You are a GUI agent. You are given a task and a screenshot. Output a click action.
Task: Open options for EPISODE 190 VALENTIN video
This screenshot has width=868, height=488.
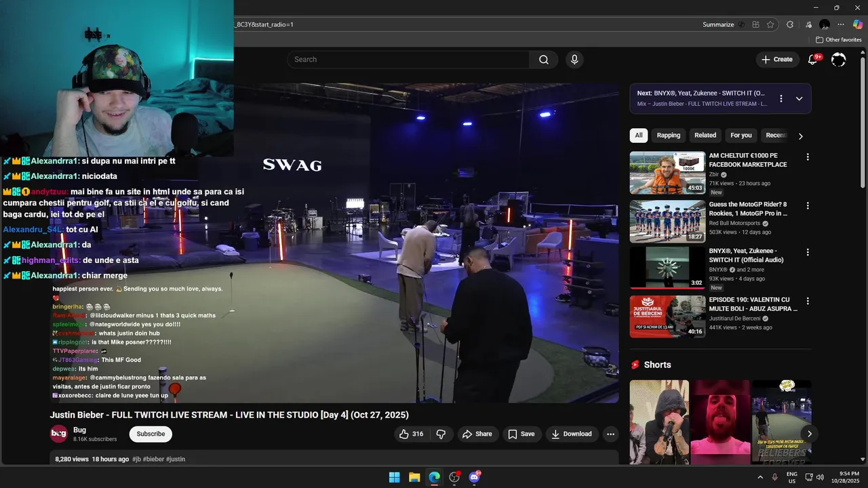tap(807, 301)
